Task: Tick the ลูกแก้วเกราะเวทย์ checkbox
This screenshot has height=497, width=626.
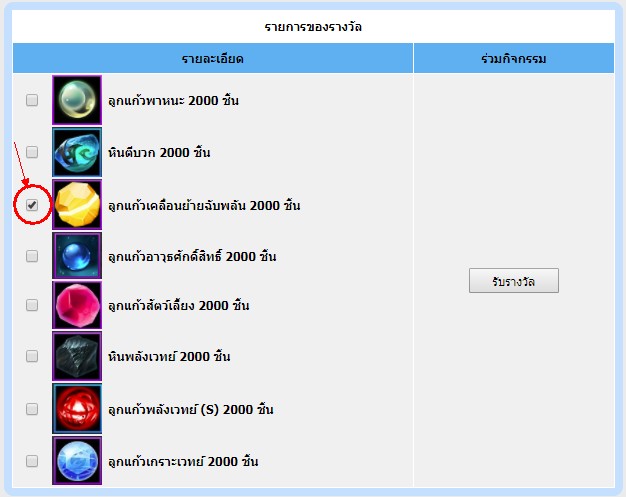Action: (x=32, y=461)
